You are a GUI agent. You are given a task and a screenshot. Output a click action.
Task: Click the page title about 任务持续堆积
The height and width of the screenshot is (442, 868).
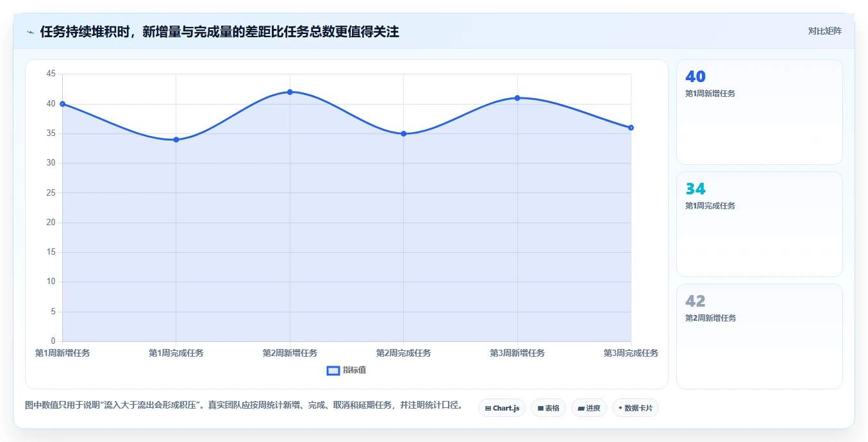pos(219,32)
